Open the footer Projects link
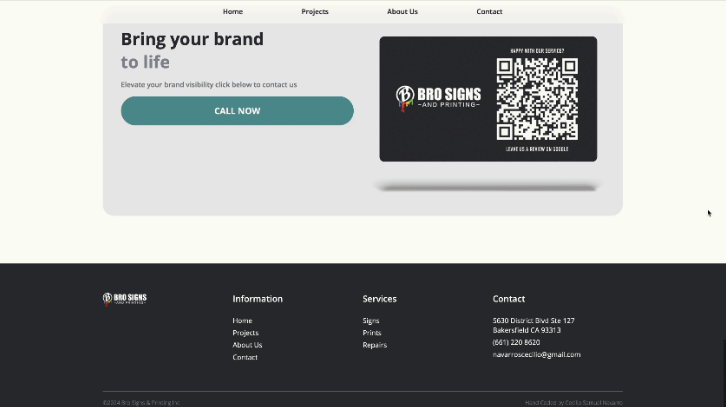The height and width of the screenshot is (407, 726). point(245,333)
